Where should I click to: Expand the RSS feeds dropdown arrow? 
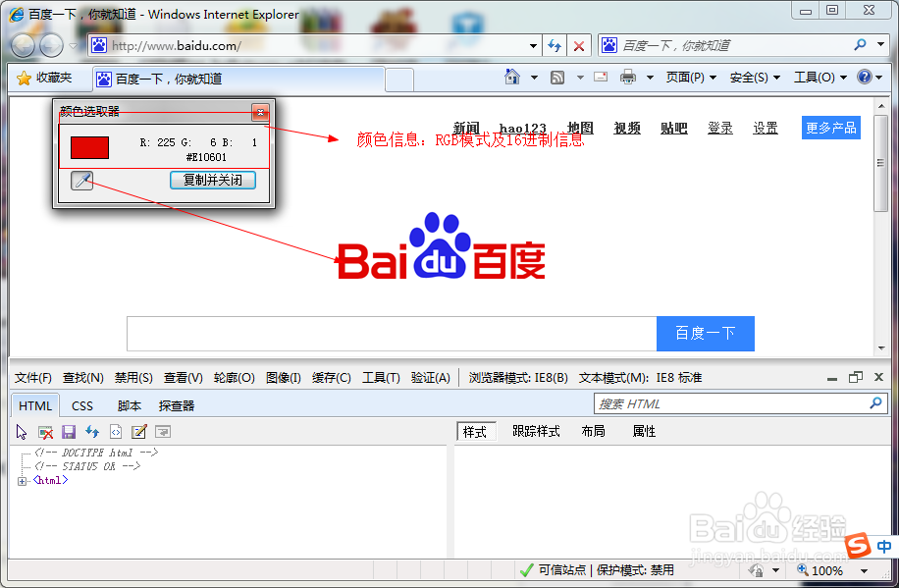[x=580, y=78]
